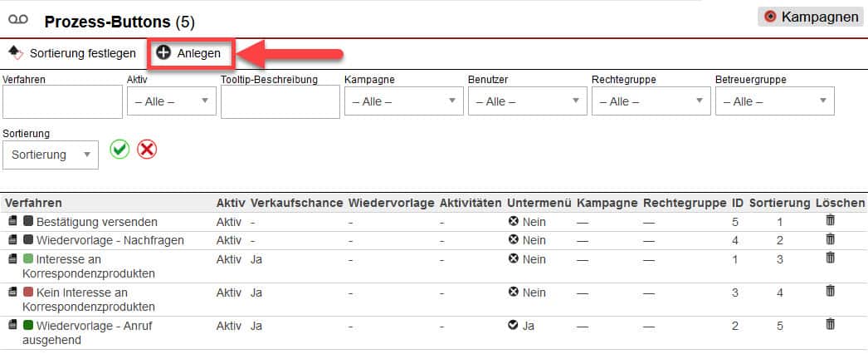Click the voicemail icon beside Prozess-Buttons title
Viewport: 868px width, 354px height.
coord(19,18)
